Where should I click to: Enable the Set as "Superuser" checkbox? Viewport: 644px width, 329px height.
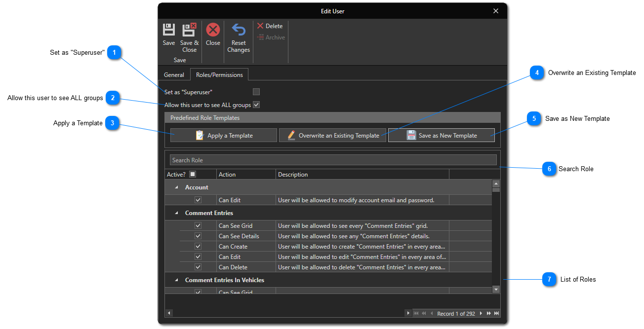[256, 92]
